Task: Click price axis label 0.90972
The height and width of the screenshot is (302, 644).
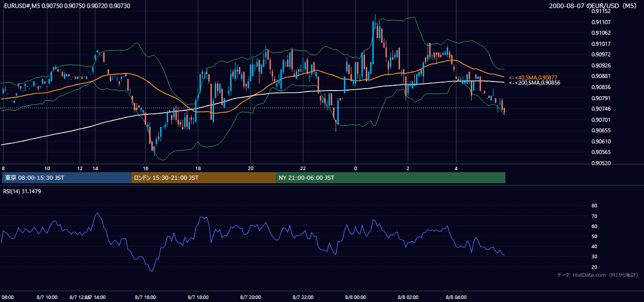Action: click(x=601, y=54)
